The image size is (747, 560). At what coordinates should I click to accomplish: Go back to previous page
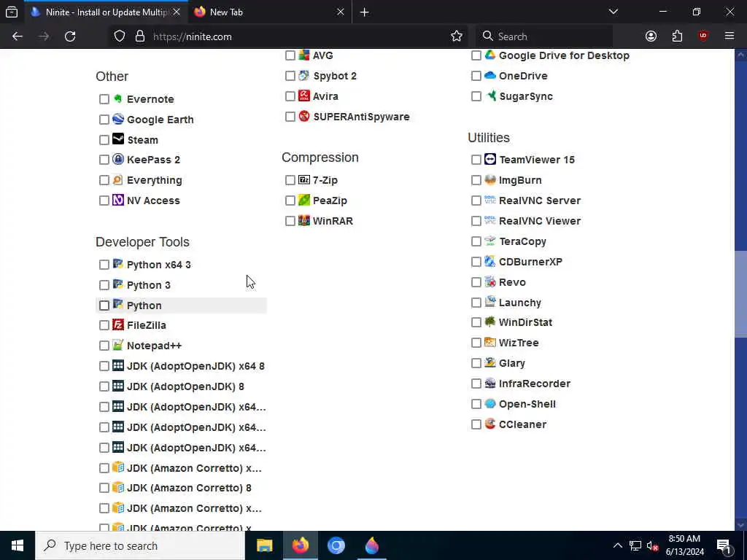click(18, 36)
